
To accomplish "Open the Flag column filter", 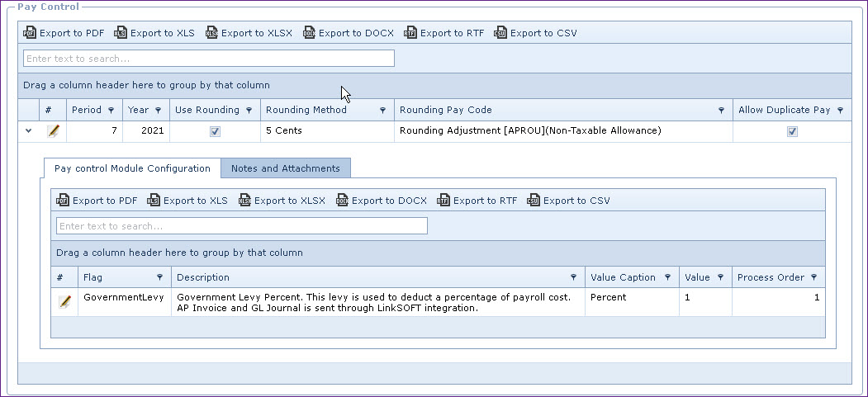I will tap(159, 278).
